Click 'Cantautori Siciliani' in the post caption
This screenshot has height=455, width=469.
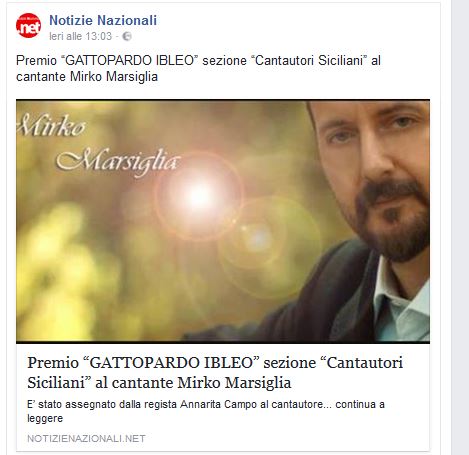click(309, 60)
